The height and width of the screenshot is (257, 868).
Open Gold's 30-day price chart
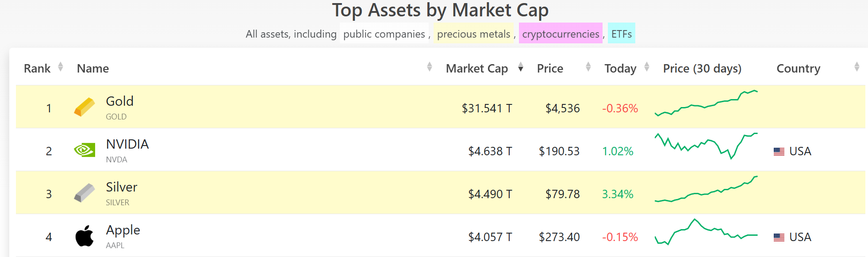tap(706, 104)
